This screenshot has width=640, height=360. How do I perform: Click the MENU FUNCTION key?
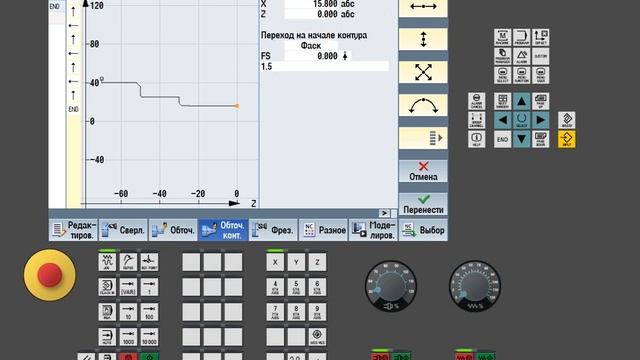coord(521,75)
